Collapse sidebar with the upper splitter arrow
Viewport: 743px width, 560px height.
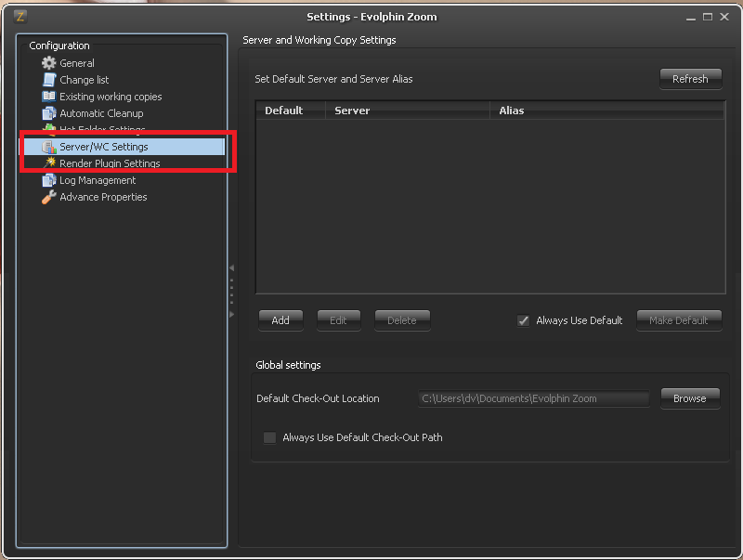pos(231,268)
